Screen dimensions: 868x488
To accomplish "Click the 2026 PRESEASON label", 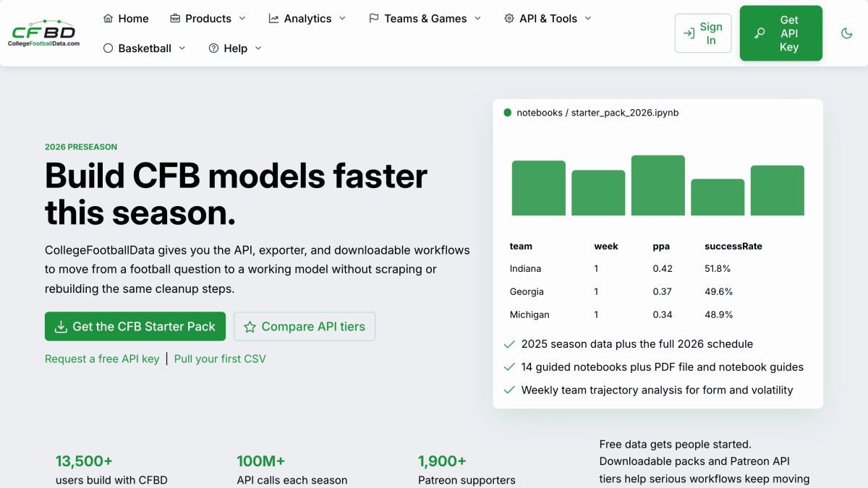I will [x=81, y=147].
